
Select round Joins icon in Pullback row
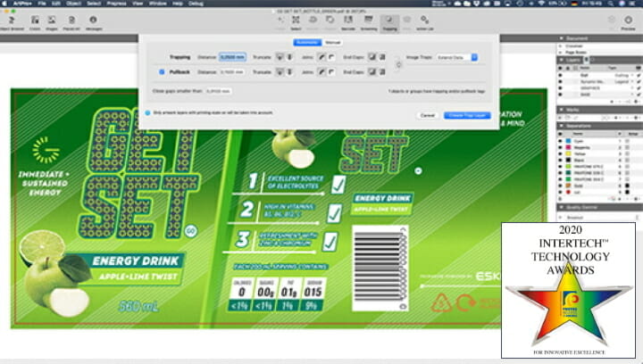pyautogui.click(x=321, y=72)
